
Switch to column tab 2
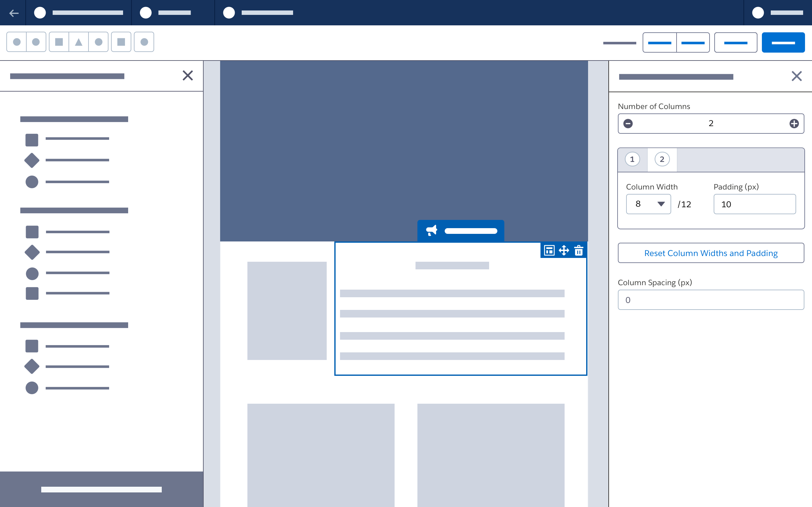[661, 159]
